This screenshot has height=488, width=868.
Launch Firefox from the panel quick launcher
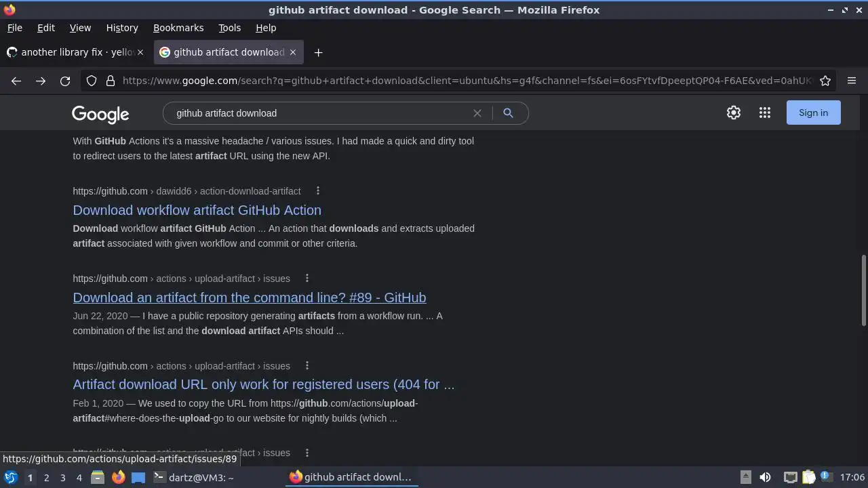click(118, 477)
